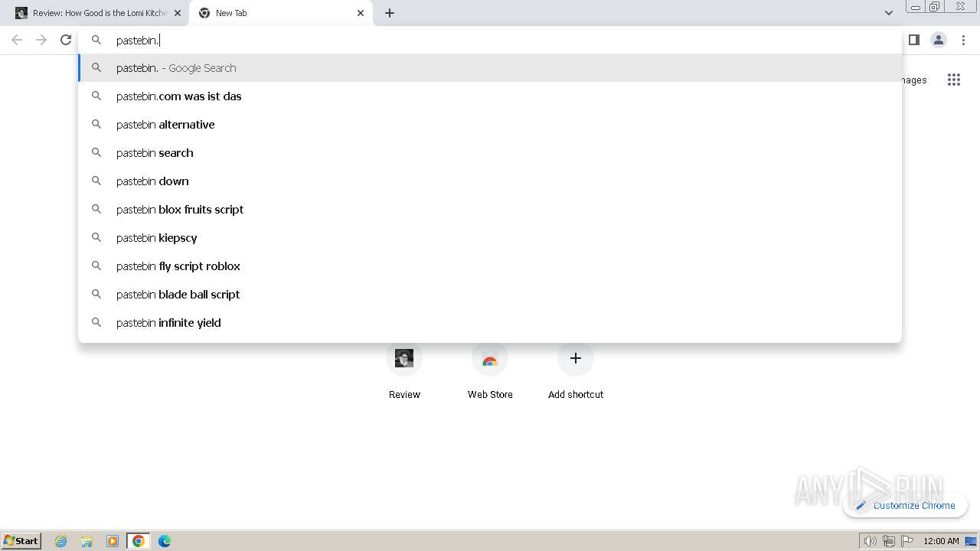Open the Chrome three-dot menu

click(x=963, y=40)
